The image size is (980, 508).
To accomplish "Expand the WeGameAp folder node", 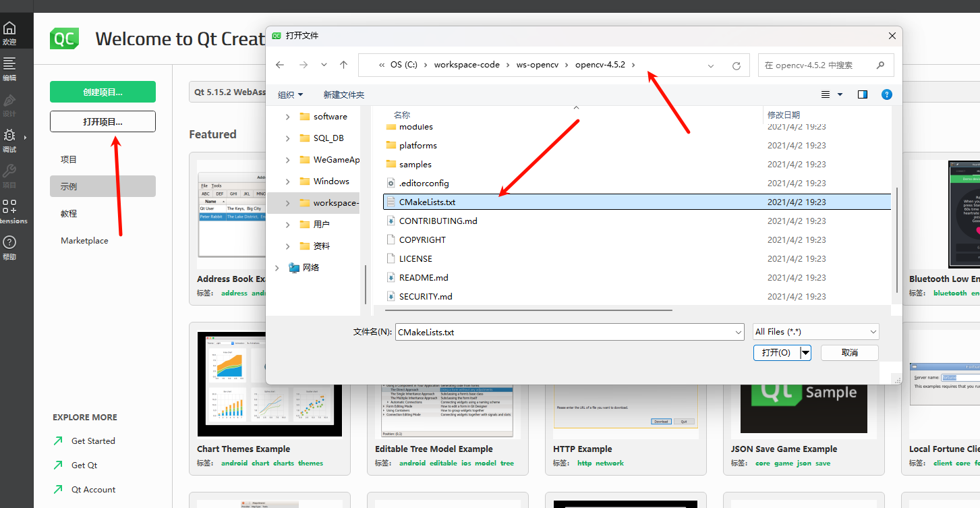I will 287,160.
